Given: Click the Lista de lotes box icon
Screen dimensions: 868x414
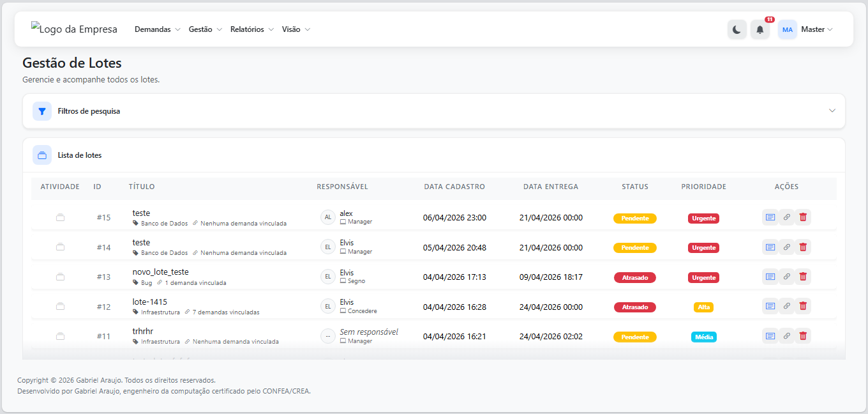Looking at the screenshot, I should click(42, 155).
